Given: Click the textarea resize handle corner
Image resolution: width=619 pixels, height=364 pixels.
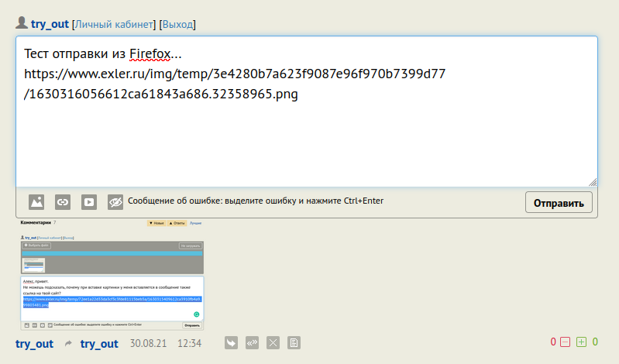Looking at the screenshot, I should 593,182.
